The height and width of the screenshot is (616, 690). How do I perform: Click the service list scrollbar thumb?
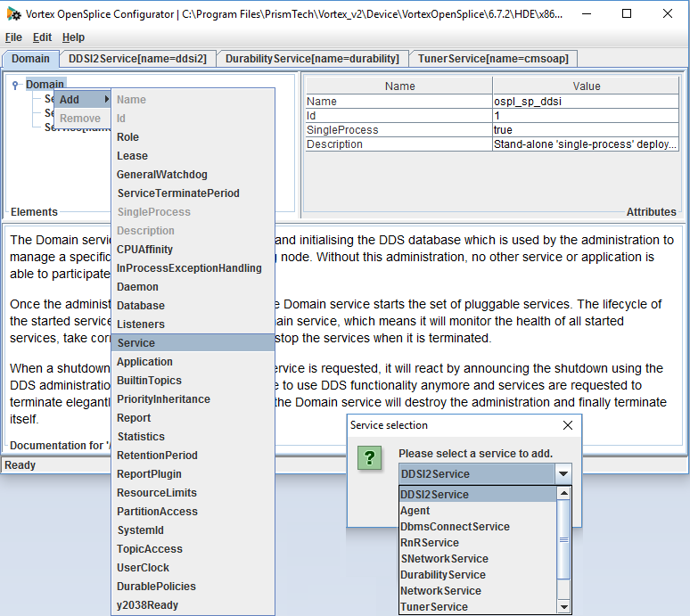click(563, 539)
